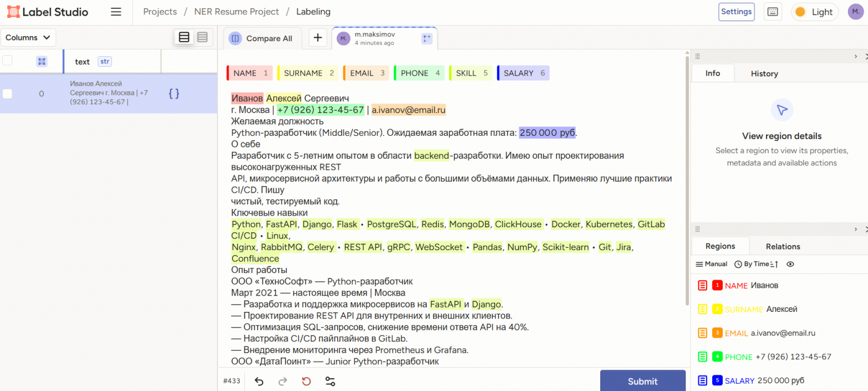Click the Label Studio logo

coord(47,11)
